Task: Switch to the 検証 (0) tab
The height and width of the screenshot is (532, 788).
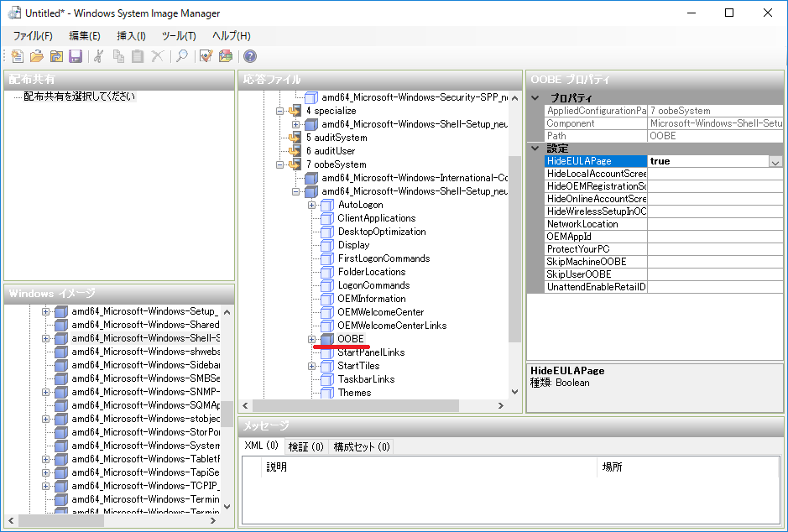Action: click(305, 446)
